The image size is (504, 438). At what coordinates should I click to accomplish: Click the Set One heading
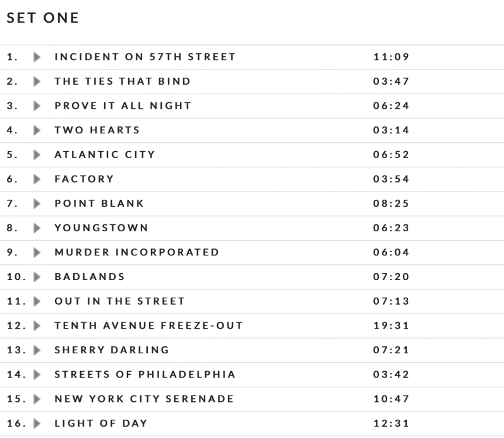pyautogui.click(x=43, y=18)
